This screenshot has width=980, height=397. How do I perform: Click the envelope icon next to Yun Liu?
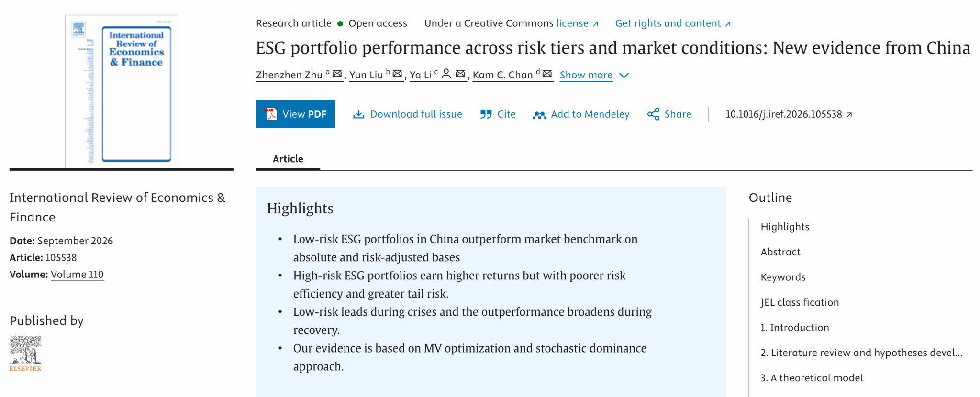[x=397, y=74]
